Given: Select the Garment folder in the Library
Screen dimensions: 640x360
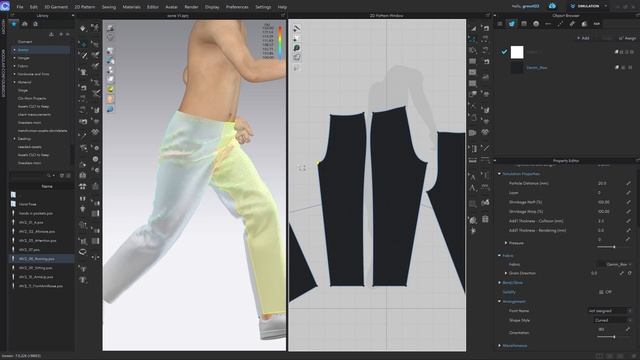Looking at the screenshot, I should (x=24, y=42).
